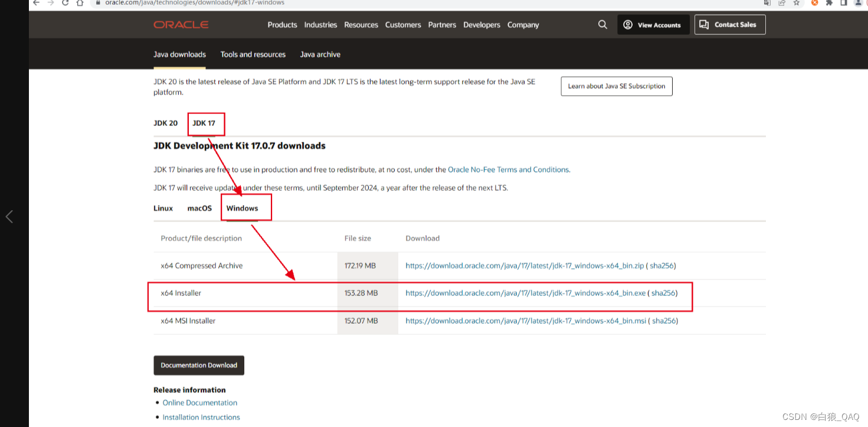
Task: Open the Products menu
Action: coord(282,25)
